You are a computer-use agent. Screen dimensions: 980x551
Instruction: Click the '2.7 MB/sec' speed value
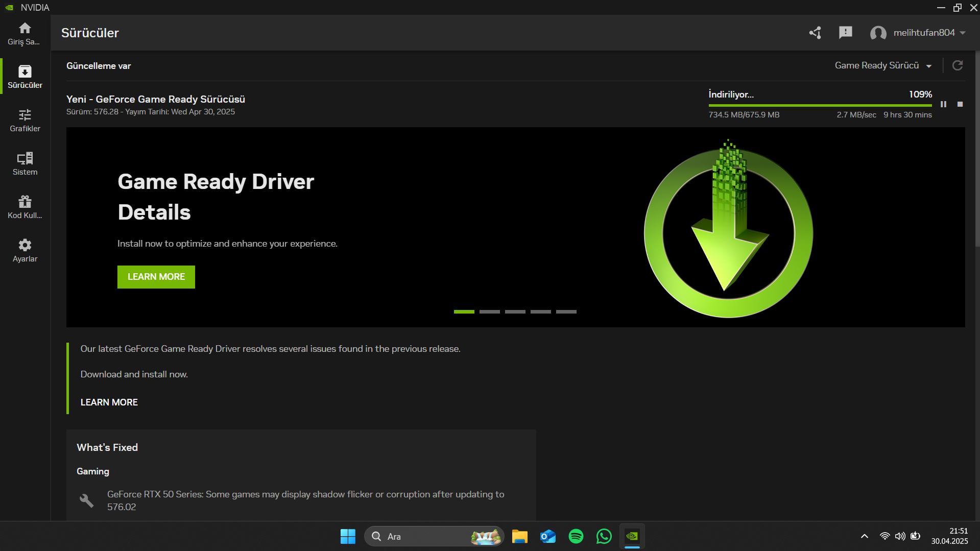click(x=856, y=115)
